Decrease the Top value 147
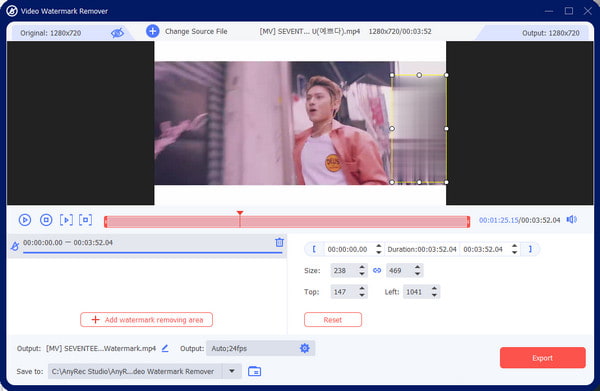The image size is (600, 391). click(x=362, y=295)
